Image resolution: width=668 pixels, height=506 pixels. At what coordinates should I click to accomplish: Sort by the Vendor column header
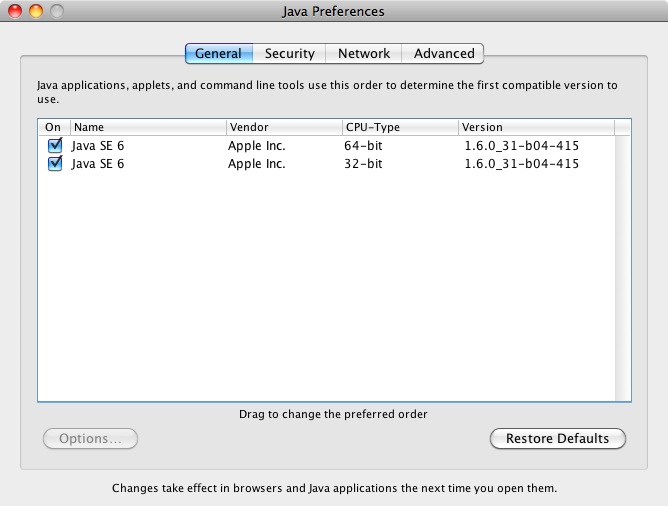pyautogui.click(x=284, y=127)
